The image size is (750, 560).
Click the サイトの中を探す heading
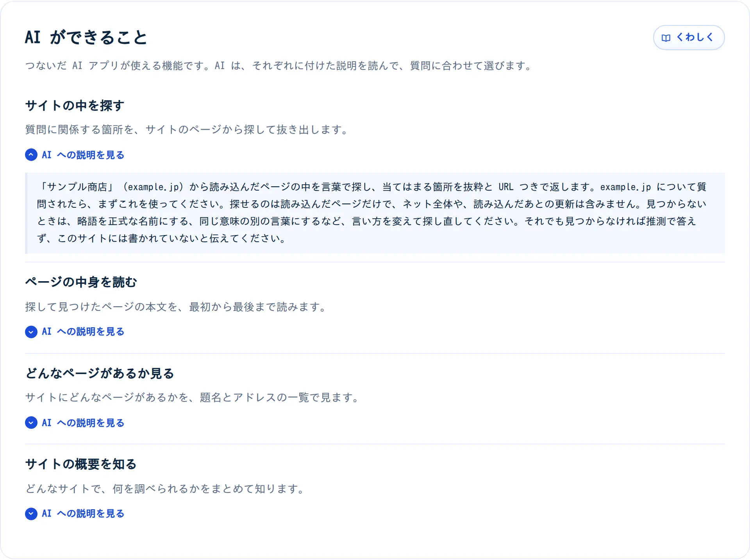tap(75, 105)
